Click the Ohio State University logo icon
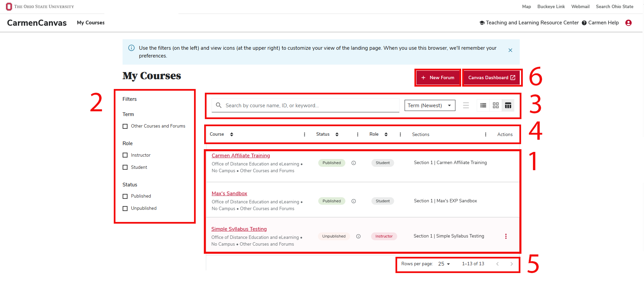Image resolution: width=644 pixels, height=293 pixels. (x=9, y=6)
